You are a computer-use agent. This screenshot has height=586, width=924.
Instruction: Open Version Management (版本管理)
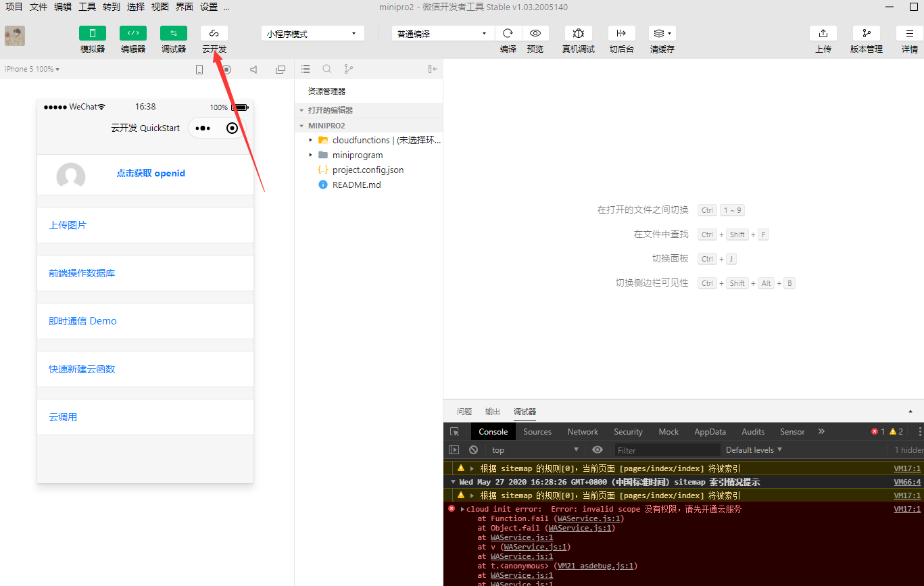coord(867,33)
